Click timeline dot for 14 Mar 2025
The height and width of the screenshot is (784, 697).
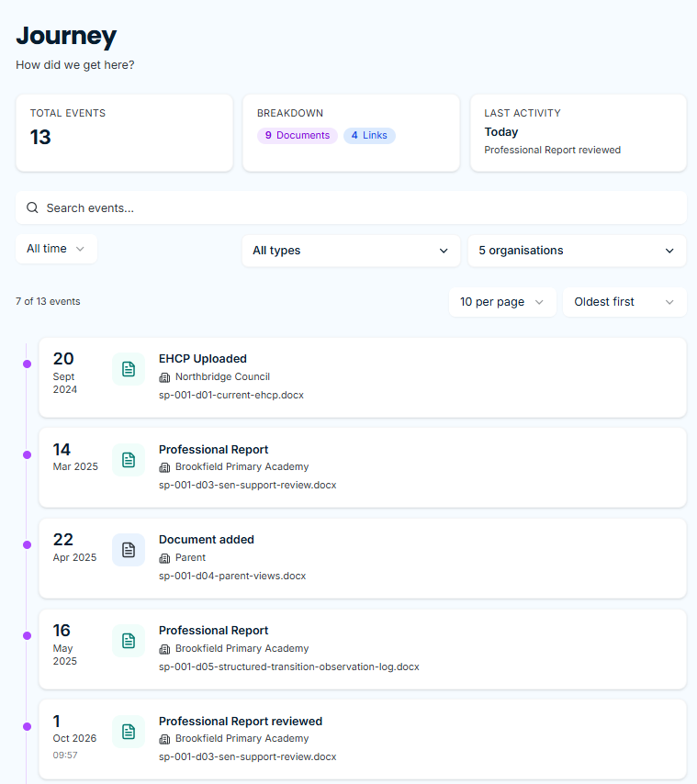pyautogui.click(x=27, y=454)
